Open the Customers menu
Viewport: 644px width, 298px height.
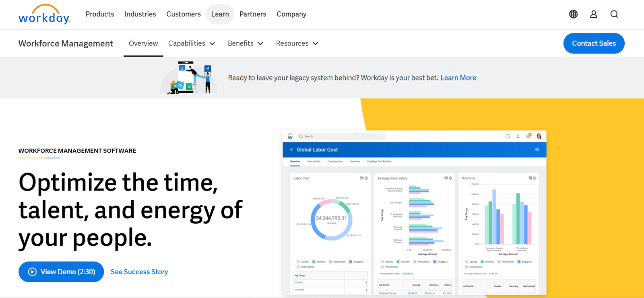pos(184,14)
